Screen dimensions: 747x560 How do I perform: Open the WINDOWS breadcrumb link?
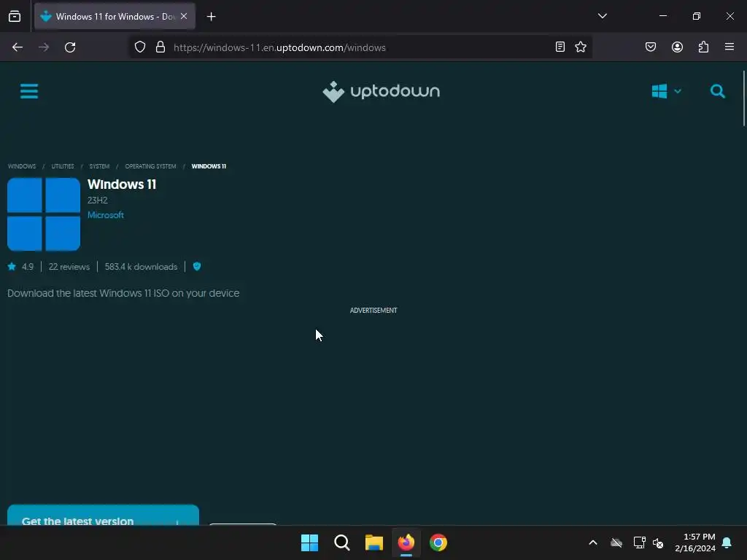coord(22,166)
